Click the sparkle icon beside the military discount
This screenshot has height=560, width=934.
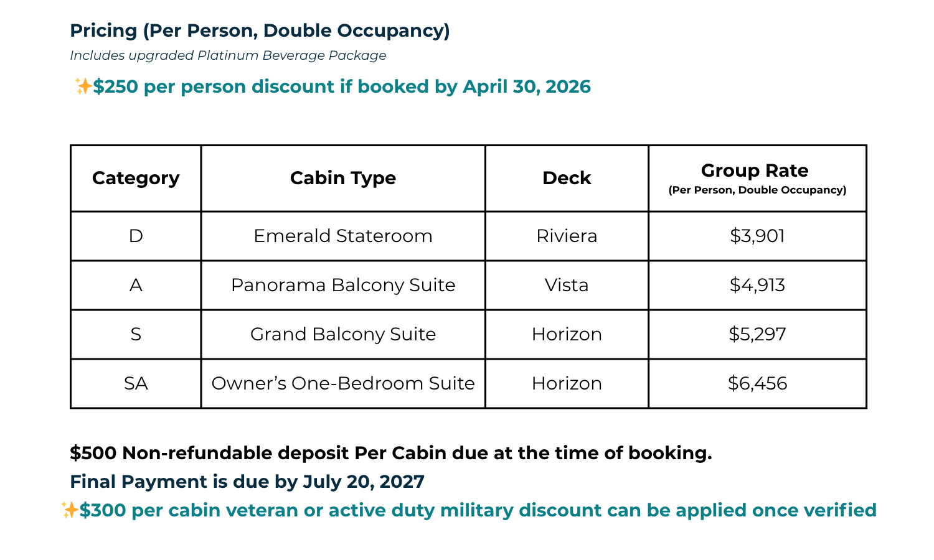[69, 510]
